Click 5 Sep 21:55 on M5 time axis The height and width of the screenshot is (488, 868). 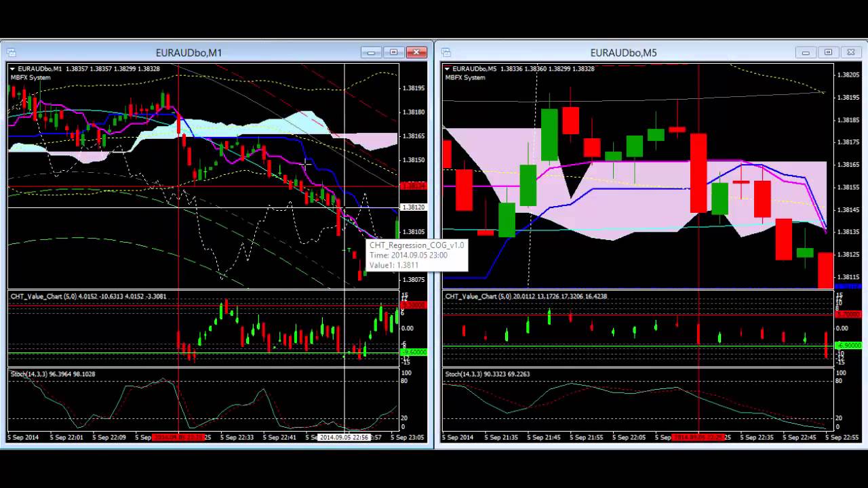click(587, 438)
